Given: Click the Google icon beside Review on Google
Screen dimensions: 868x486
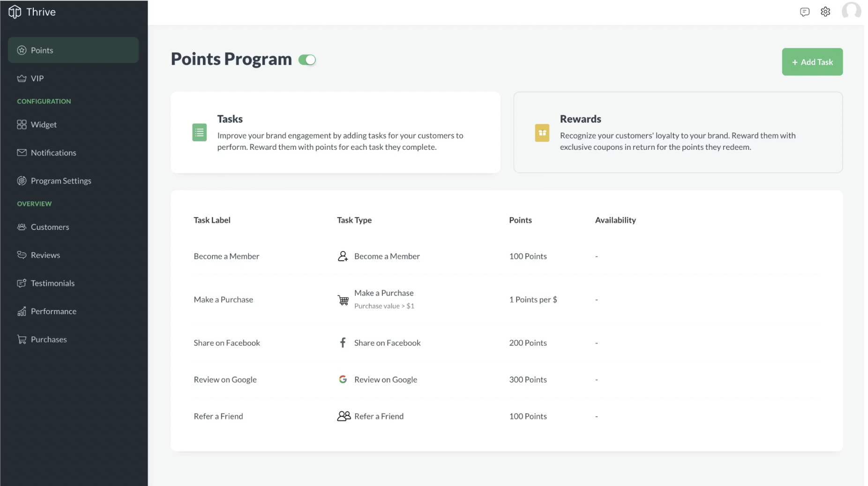Looking at the screenshot, I should [343, 379].
